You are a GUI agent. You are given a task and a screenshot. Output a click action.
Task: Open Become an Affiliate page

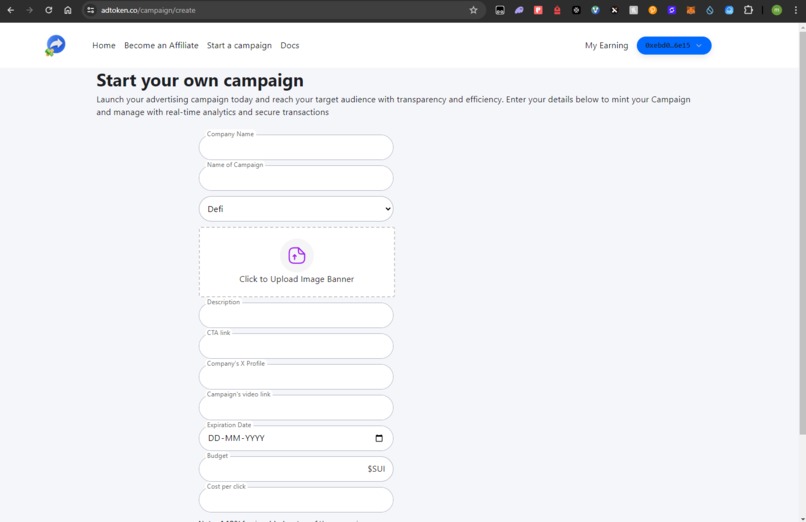click(161, 45)
